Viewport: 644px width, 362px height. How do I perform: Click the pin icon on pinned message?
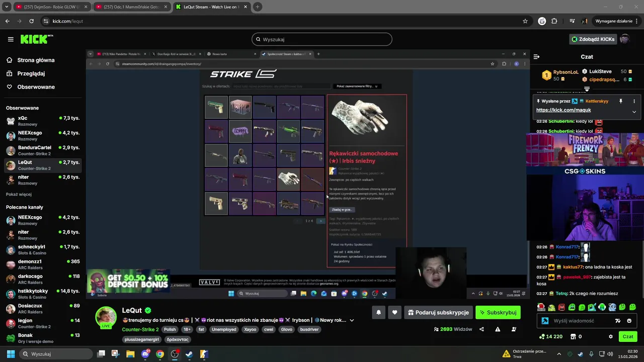(621, 101)
